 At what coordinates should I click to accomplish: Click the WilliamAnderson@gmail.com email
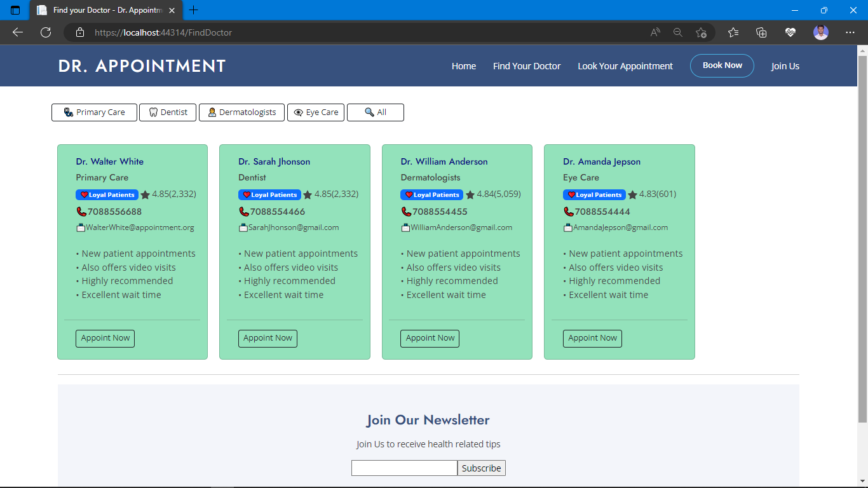click(461, 227)
